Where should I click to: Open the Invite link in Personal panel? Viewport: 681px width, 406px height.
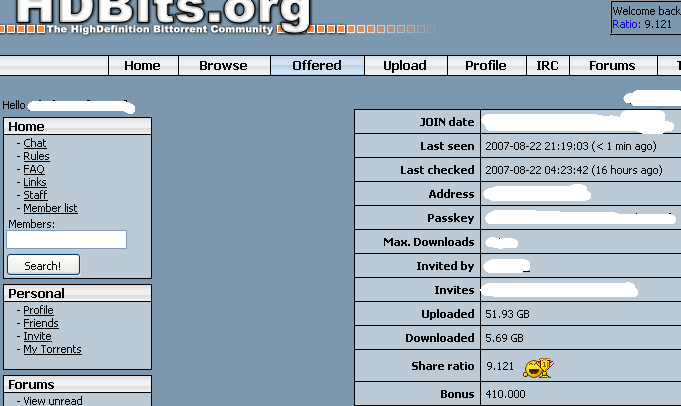pyautogui.click(x=37, y=336)
